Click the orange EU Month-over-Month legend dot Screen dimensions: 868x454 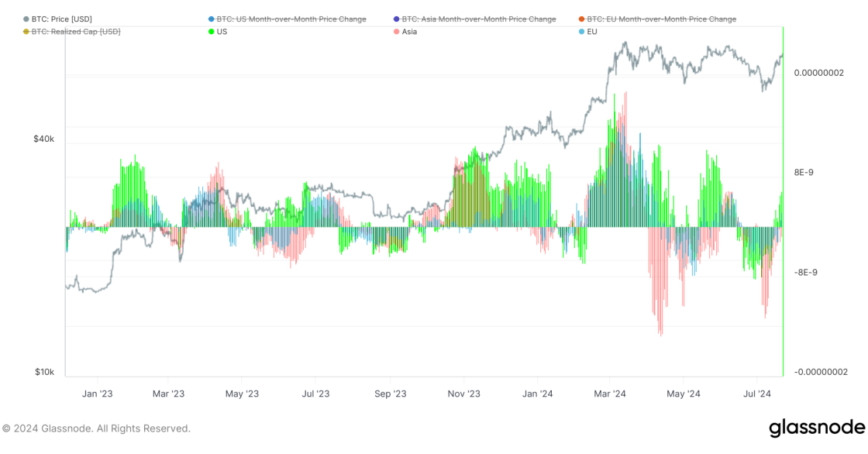pyautogui.click(x=582, y=19)
